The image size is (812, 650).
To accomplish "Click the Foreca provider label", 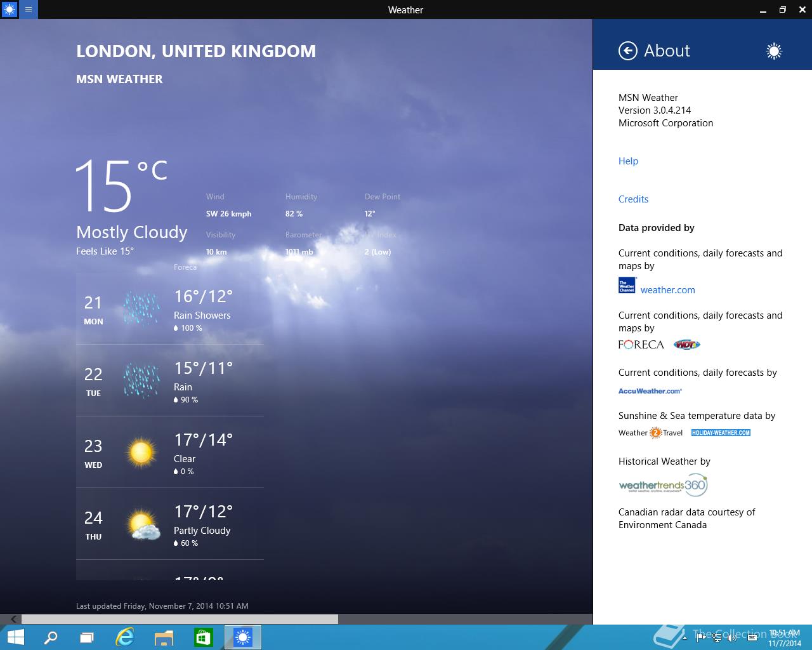I will (x=185, y=267).
